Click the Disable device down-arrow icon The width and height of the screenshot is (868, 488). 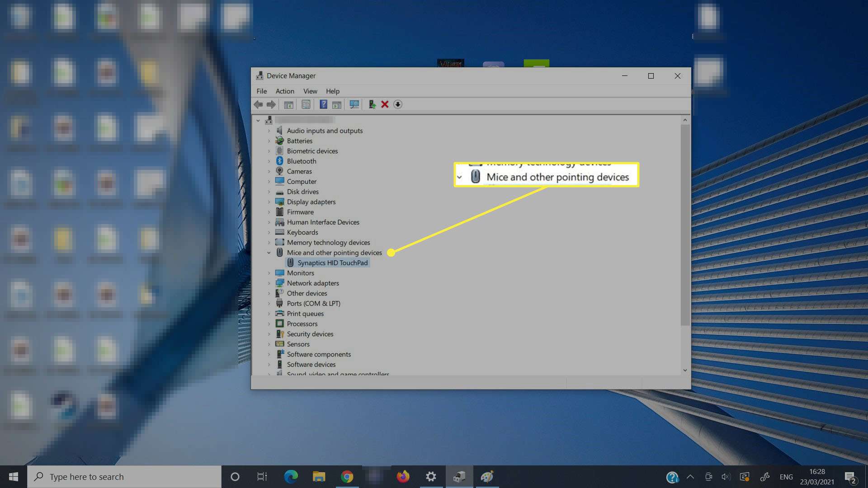tap(398, 104)
